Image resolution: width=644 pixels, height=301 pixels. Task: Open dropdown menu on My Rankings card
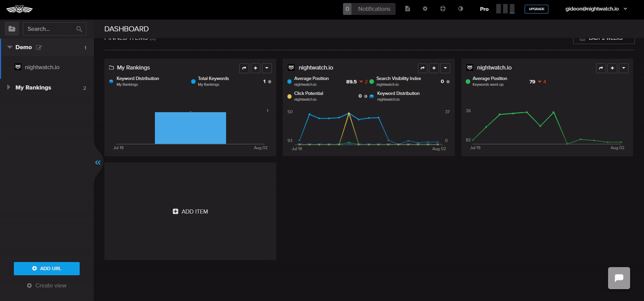click(266, 68)
